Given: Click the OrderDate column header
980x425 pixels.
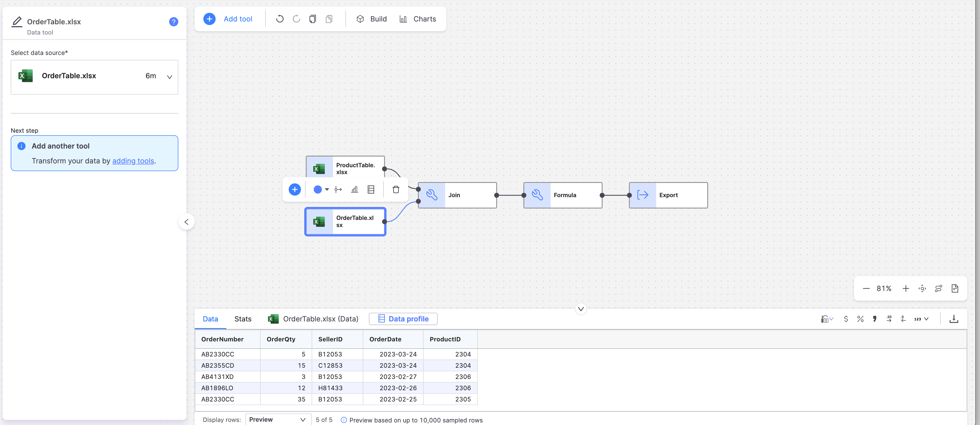Looking at the screenshot, I should pyautogui.click(x=393, y=339).
